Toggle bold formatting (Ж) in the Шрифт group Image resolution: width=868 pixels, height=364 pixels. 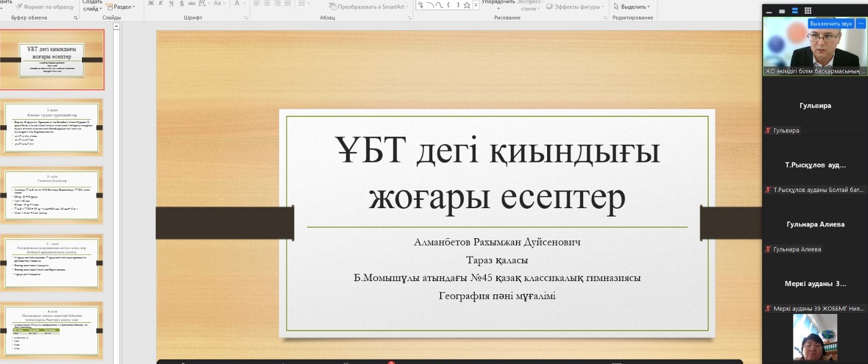(x=151, y=4)
